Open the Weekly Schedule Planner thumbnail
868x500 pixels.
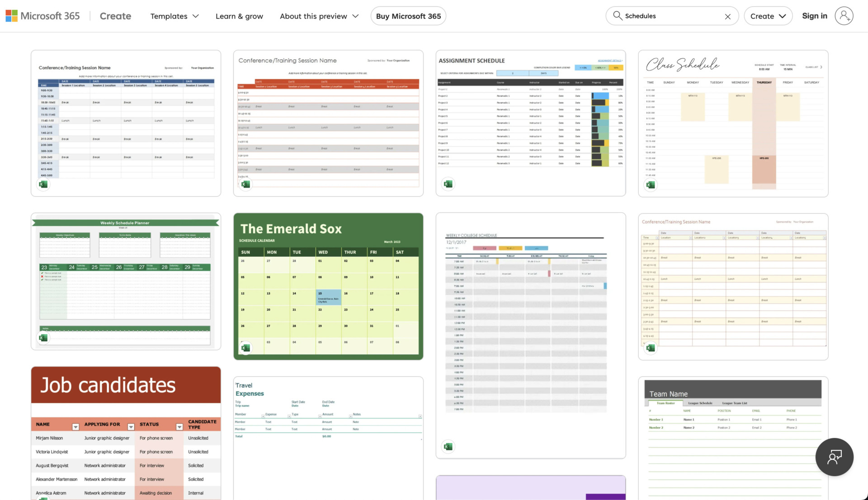[x=126, y=281]
